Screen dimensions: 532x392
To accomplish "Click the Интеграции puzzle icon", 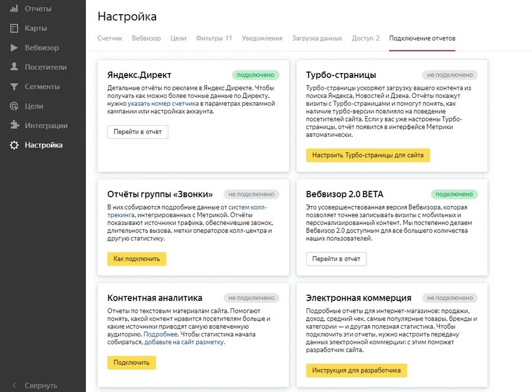I will (14, 126).
